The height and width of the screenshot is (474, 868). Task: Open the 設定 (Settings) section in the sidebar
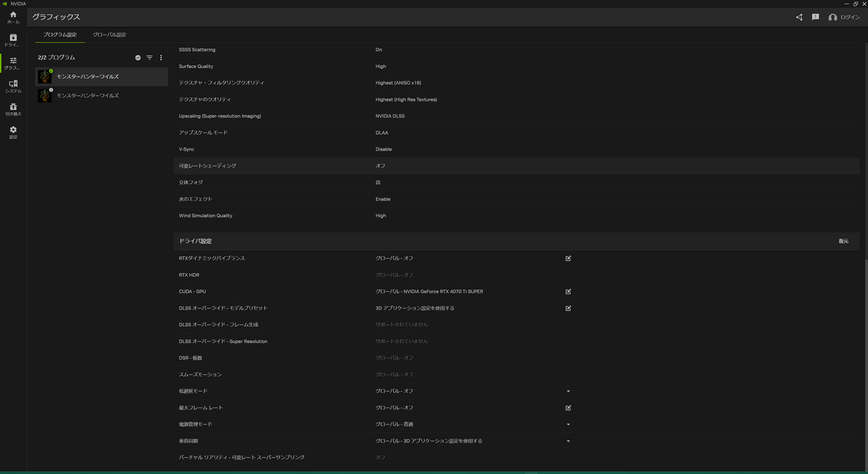pyautogui.click(x=12, y=133)
